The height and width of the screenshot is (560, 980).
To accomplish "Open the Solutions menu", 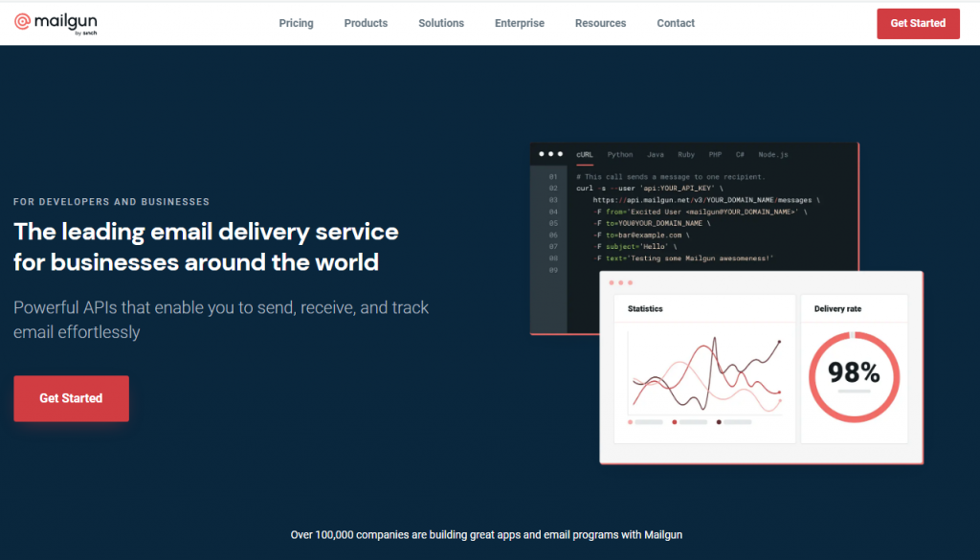I will (441, 23).
